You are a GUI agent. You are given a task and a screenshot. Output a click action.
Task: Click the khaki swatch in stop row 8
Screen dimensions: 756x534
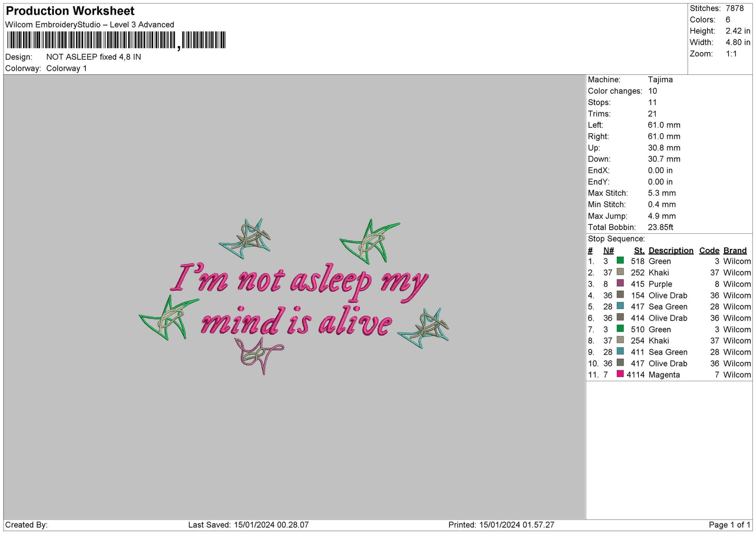click(620, 340)
